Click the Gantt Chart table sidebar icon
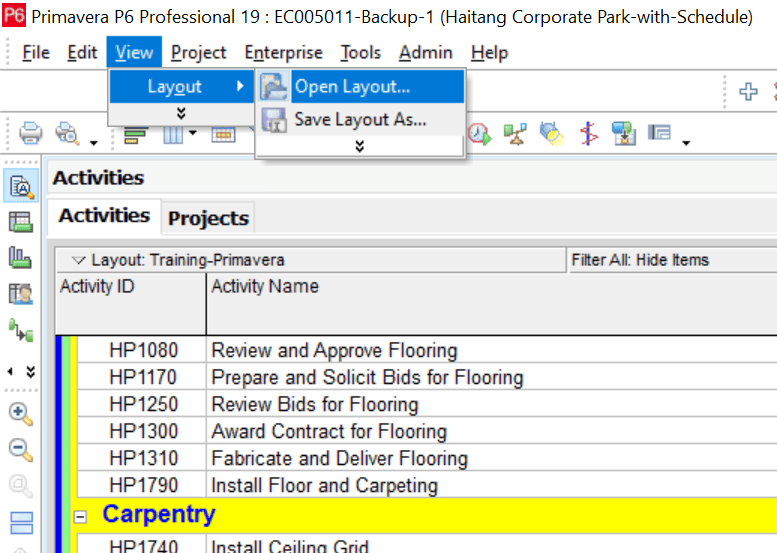 coord(21,221)
